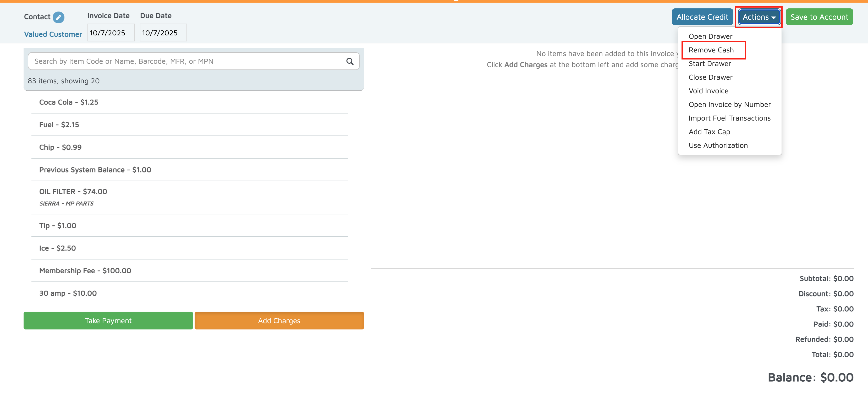Choose Close Drawer menu item

point(710,77)
